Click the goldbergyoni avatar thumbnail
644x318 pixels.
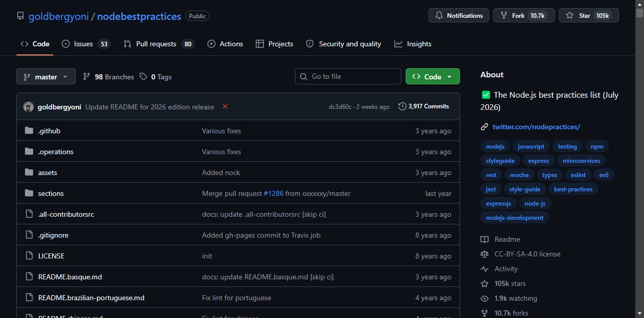pos(29,107)
